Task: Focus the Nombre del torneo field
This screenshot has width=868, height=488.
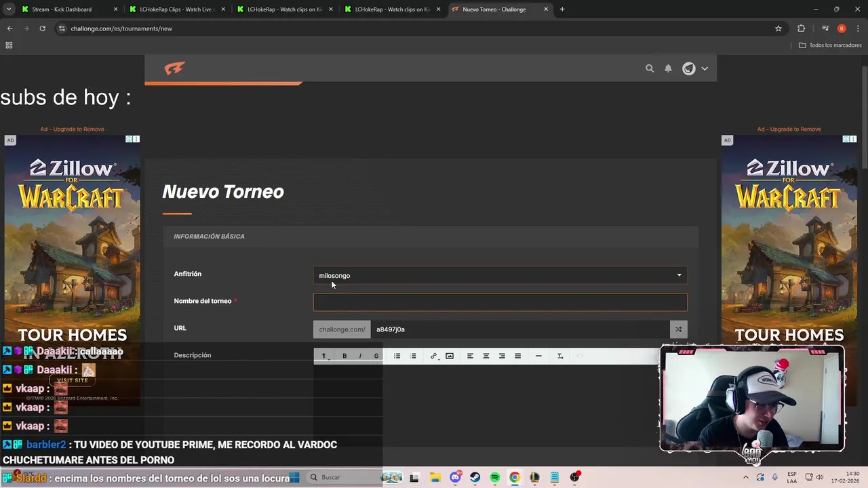Action: click(500, 302)
